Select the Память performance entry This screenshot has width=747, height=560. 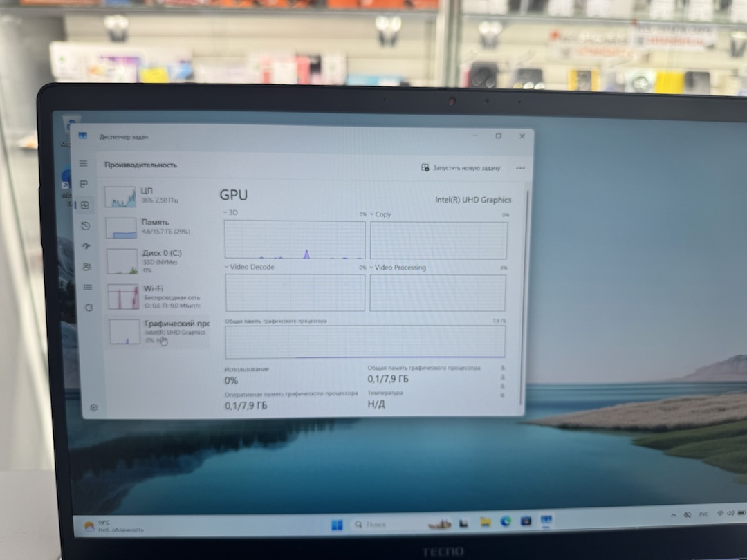click(157, 227)
